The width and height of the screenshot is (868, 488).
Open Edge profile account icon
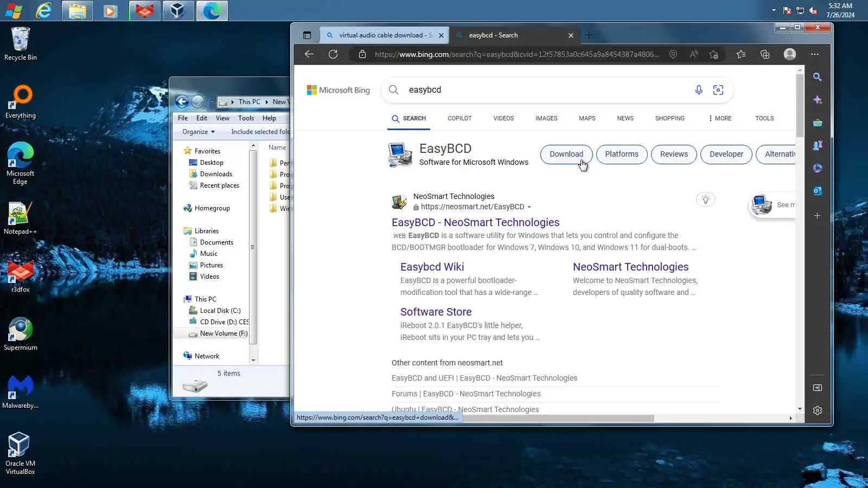pos(790,54)
